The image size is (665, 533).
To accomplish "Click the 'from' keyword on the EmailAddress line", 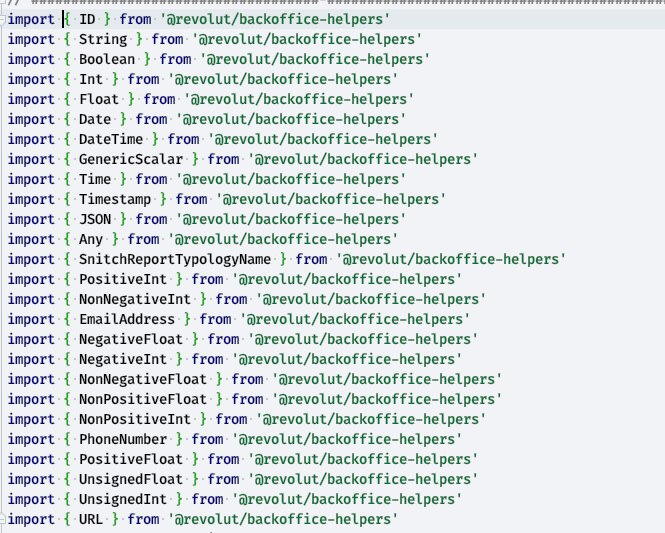I will (215, 319).
